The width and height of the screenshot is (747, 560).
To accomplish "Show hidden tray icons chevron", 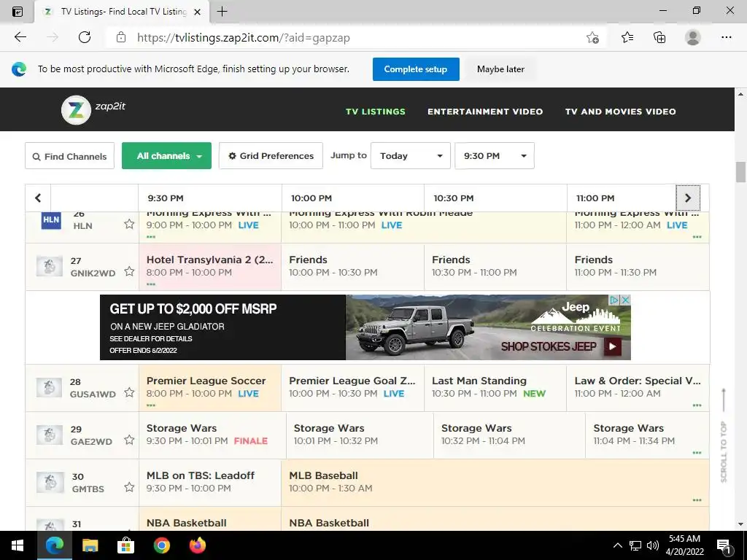I will pyautogui.click(x=617, y=545).
